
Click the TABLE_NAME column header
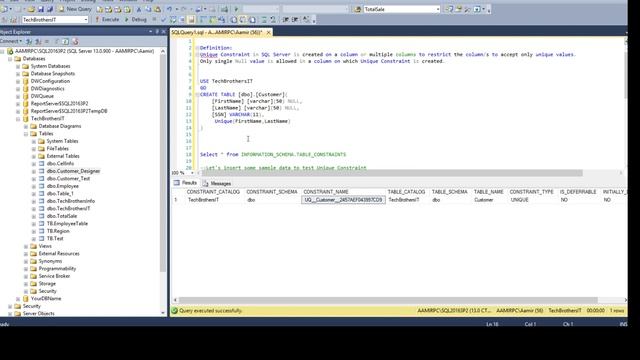(489, 191)
